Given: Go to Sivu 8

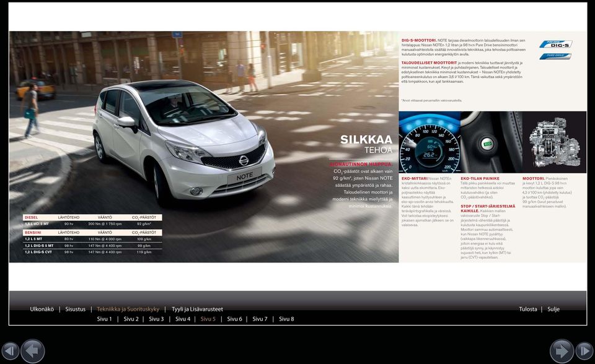Looking at the screenshot, I should coord(286,319).
